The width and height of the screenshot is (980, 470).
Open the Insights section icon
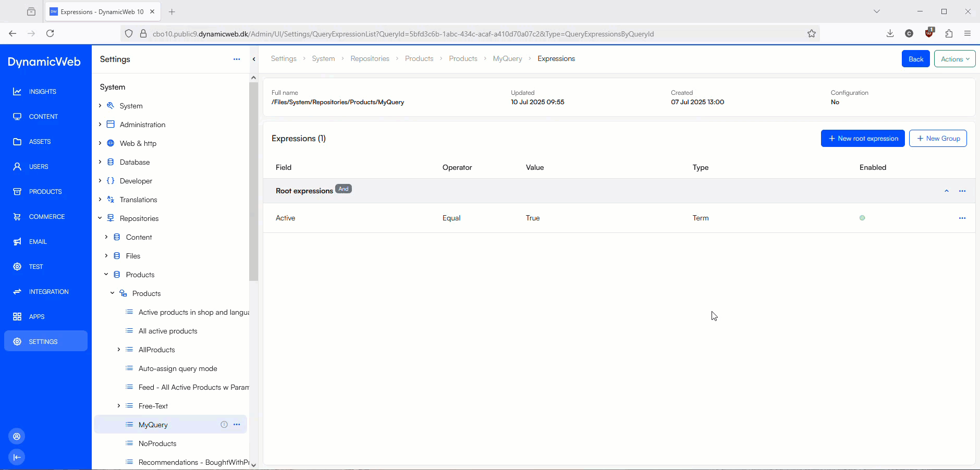17,92
